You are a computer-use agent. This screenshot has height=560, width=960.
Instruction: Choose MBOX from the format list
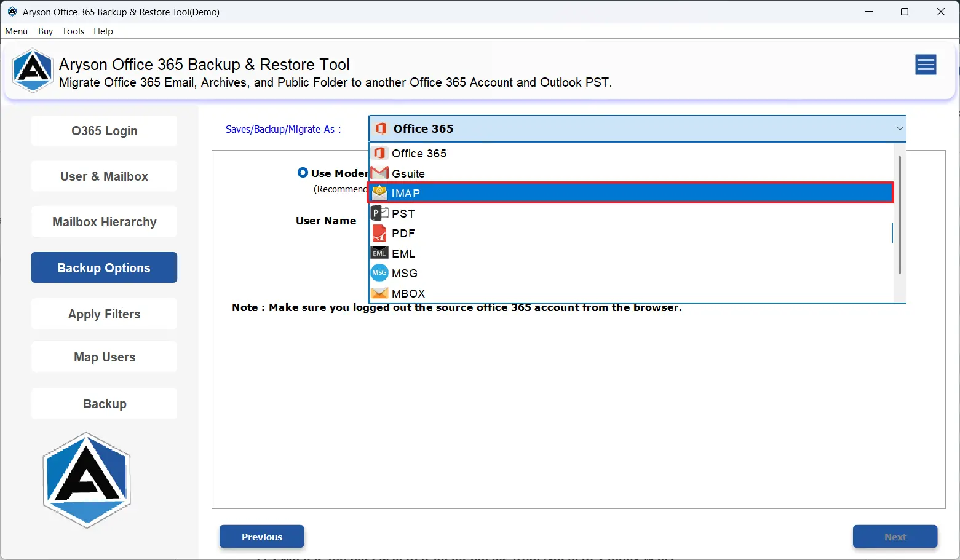pos(631,293)
